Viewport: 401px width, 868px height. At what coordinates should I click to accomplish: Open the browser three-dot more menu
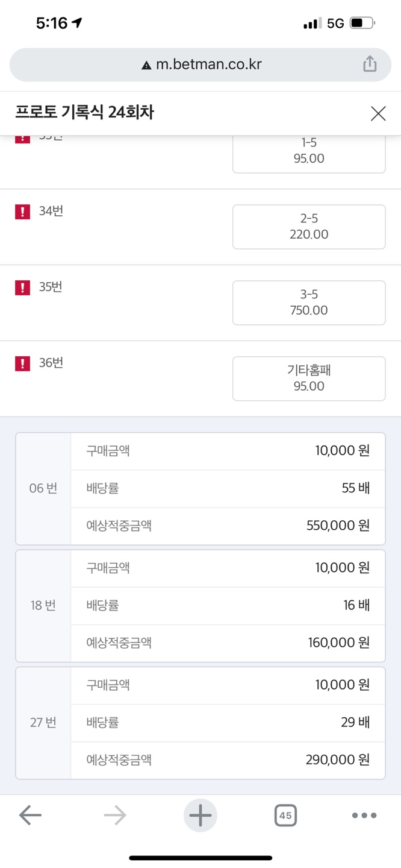coord(364,816)
